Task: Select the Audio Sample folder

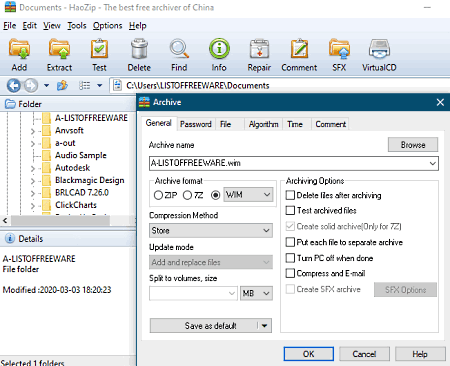Action: pyautogui.click(x=81, y=155)
